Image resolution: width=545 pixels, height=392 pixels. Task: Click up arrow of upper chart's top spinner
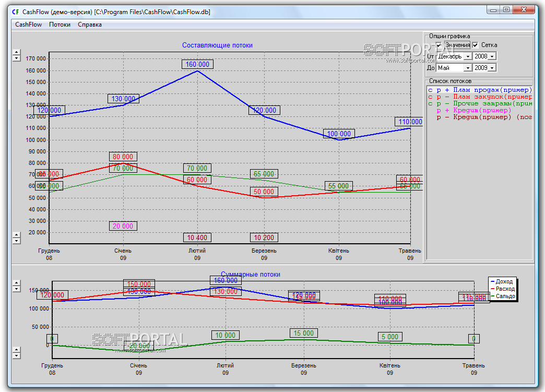coord(16,52)
